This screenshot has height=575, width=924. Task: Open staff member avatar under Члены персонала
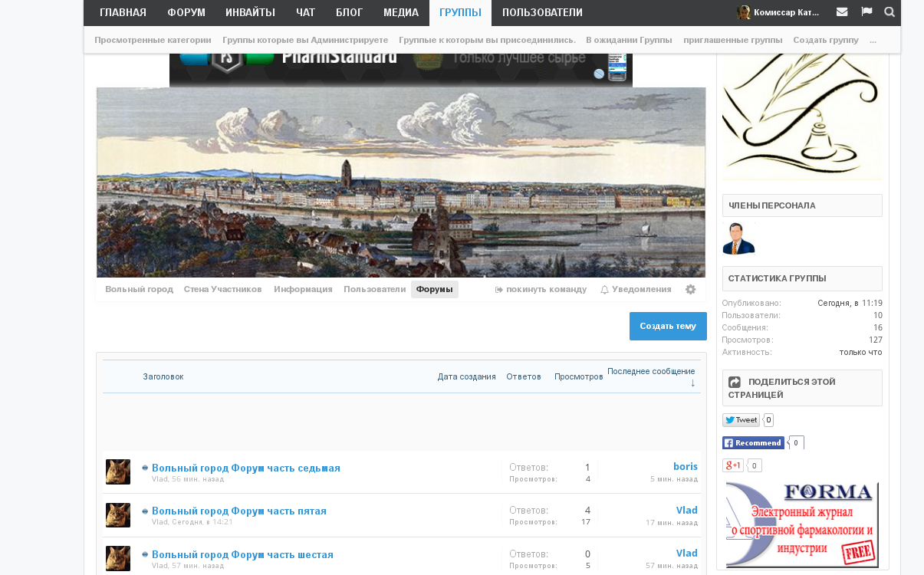(x=738, y=238)
